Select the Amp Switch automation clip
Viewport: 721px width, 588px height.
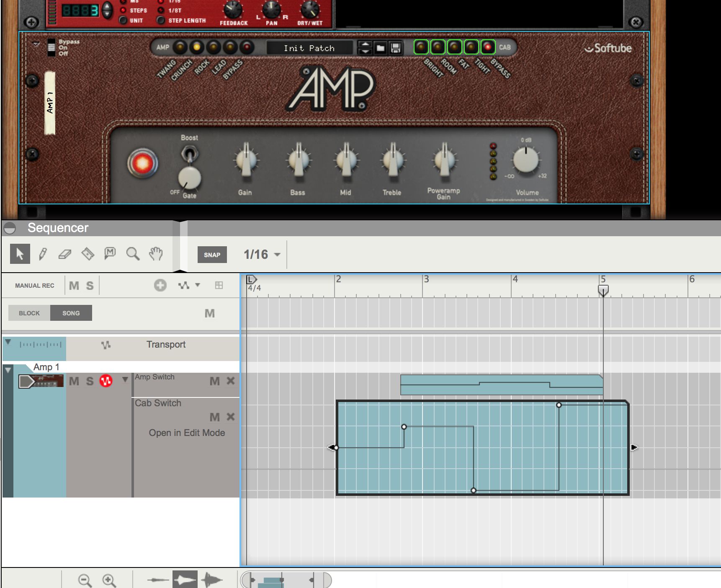(x=502, y=385)
